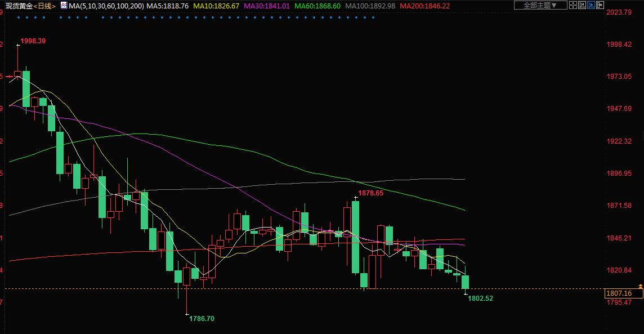
Task: Click the MA indicator chart icon
Action: click(62, 6)
